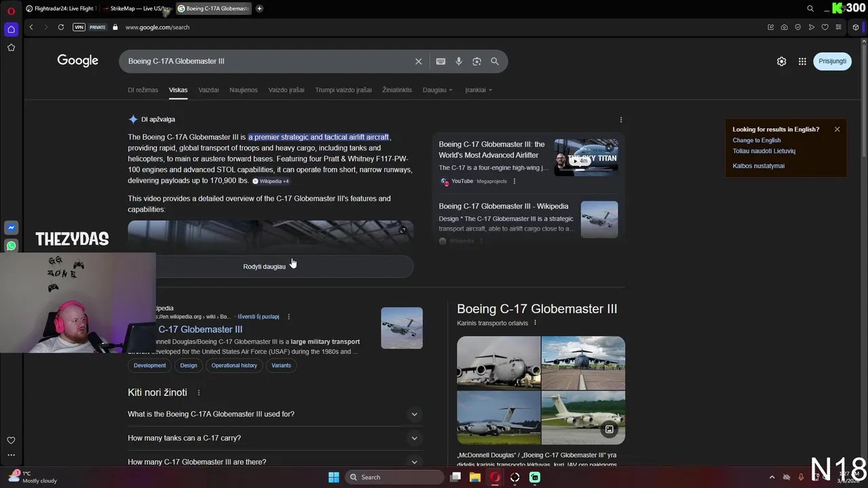This screenshot has width=868, height=488.
Task: Open the Development section chip
Action: (x=150, y=365)
